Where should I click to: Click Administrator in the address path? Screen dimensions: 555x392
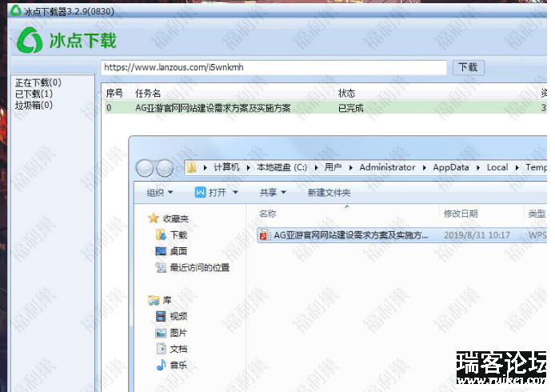pyautogui.click(x=387, y=167)
